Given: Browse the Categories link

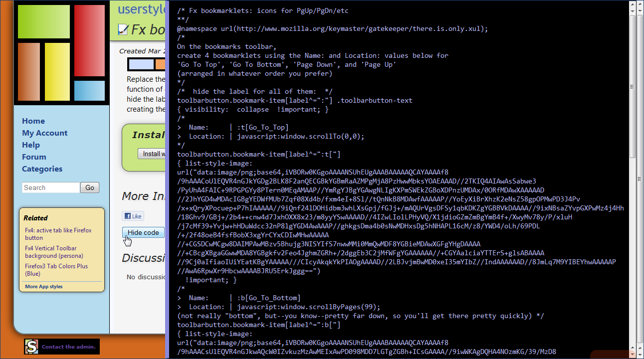Looking at the screenshot, I should (42, 169).
